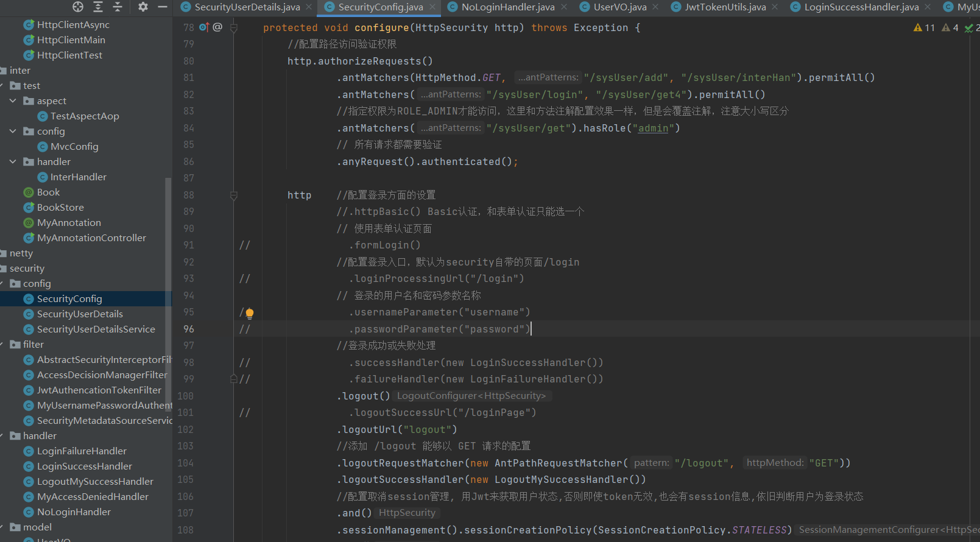
Task: Select the security package in tree
Action: pyautogui.click(x=27, y=269)
